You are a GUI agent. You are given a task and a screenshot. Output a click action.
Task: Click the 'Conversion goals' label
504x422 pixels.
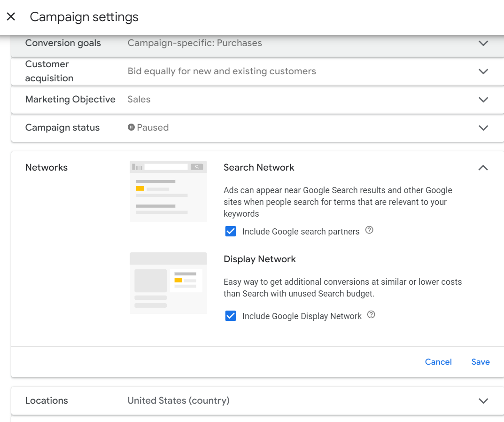pyautogui.click(x=63, y=43)
